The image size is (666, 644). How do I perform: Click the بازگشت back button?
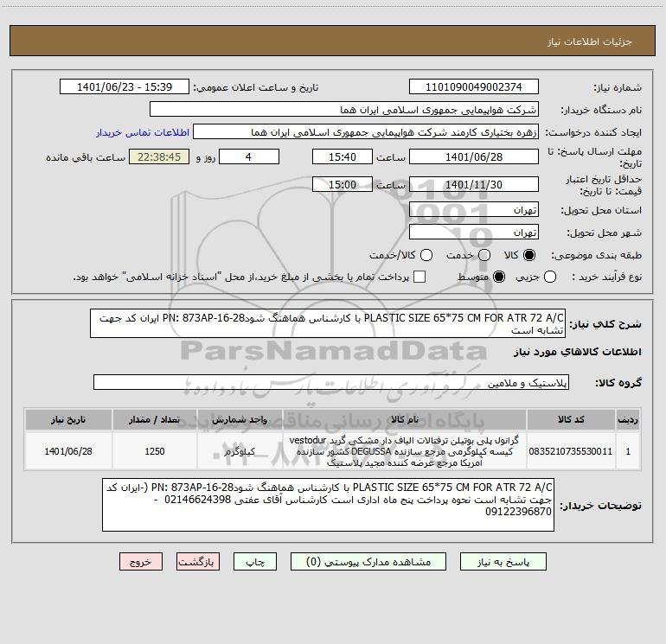[198, 562]
